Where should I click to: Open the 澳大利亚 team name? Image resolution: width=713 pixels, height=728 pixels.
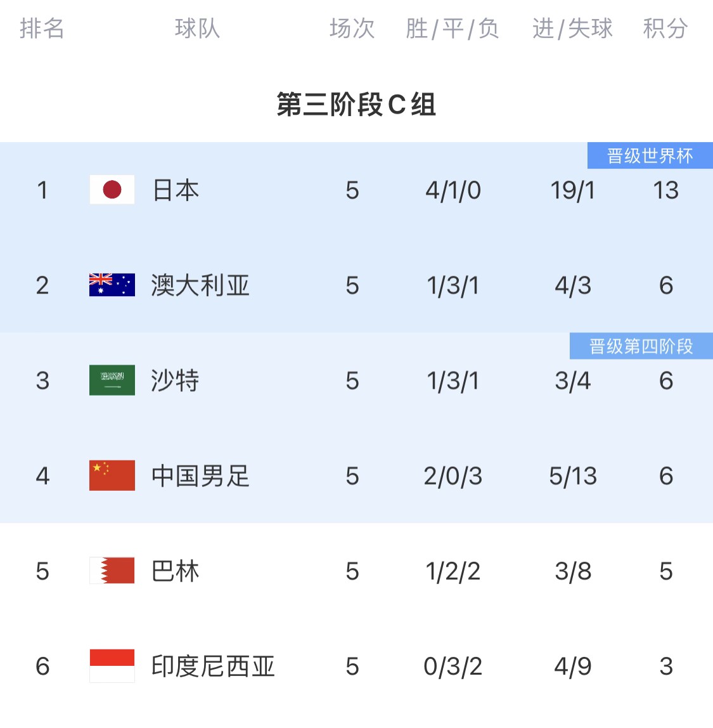200,285
